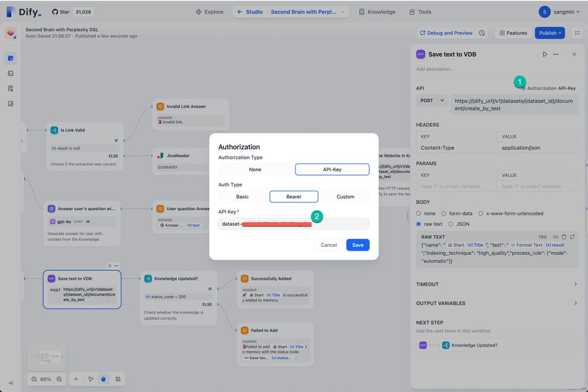Image resolution: width=588 pixels, height=392 pixels.
Task: Select the Successfully Added node
Action: click(275, 289)
